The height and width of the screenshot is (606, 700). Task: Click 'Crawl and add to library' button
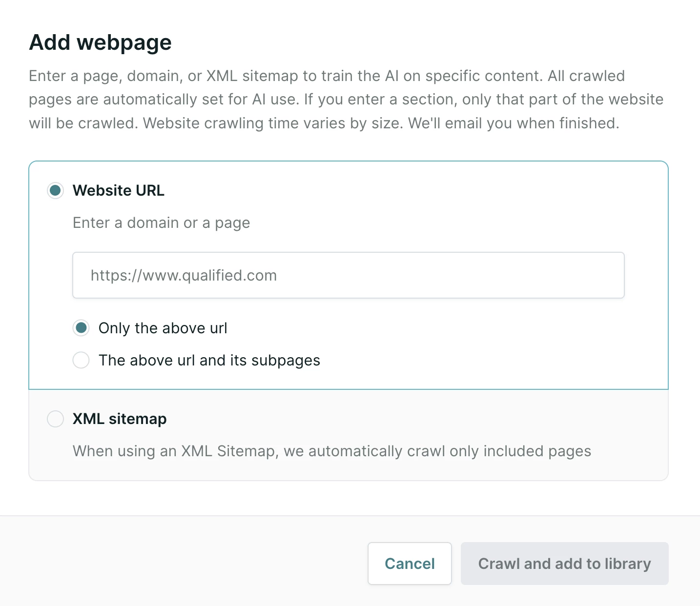pyautogui.click(x=565, y=564)
